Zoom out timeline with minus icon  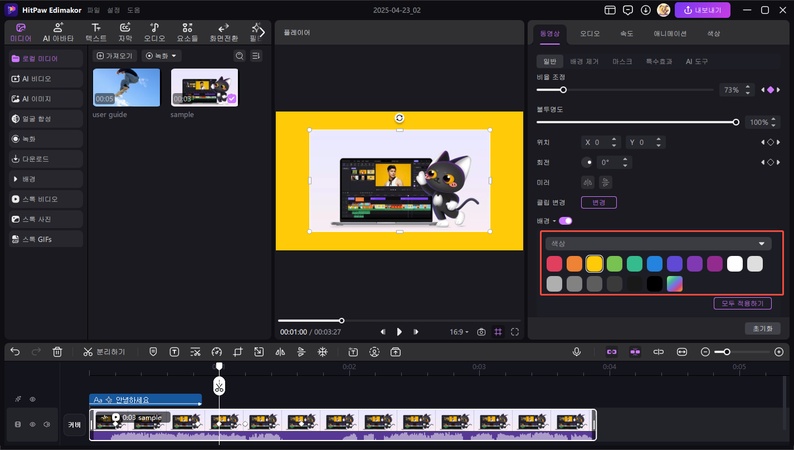[705, 352]
